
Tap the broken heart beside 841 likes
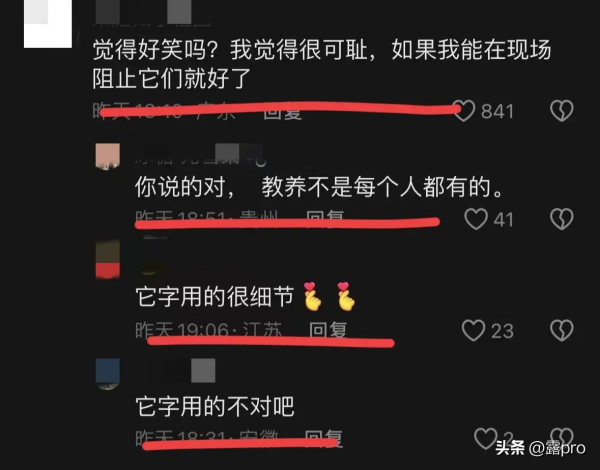pos(561,111)
